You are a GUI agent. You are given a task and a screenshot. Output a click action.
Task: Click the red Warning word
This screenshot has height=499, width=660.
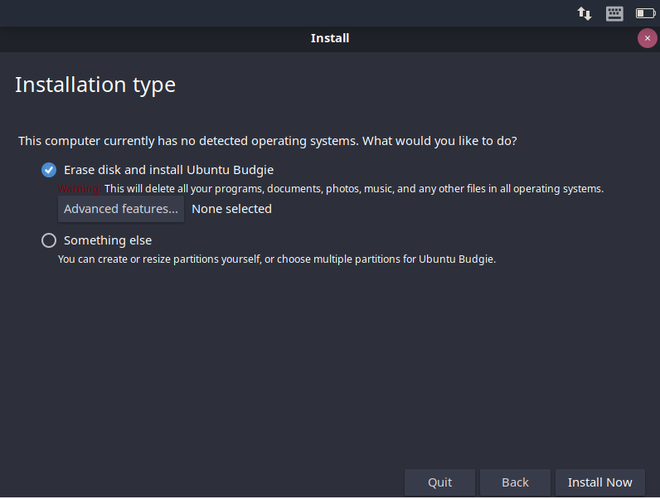[79, 188]
